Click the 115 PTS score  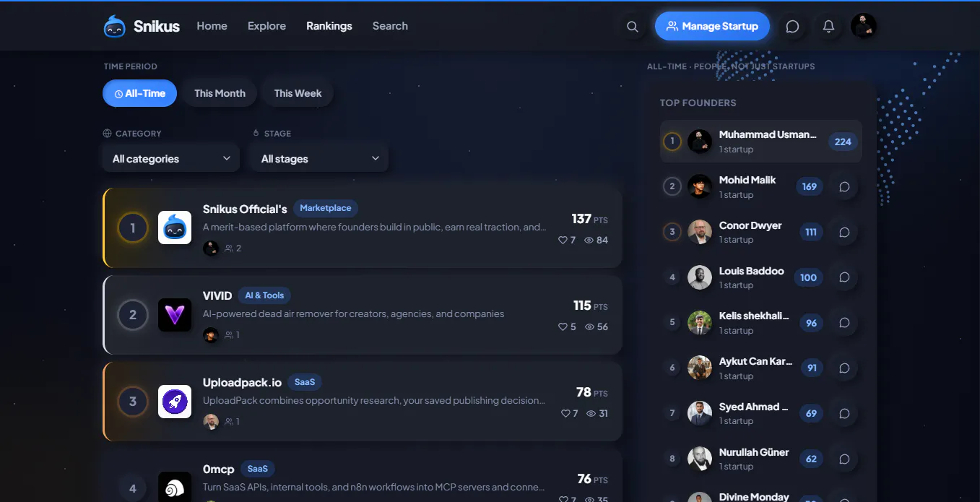pyautogui.click(x=590, y=306)
